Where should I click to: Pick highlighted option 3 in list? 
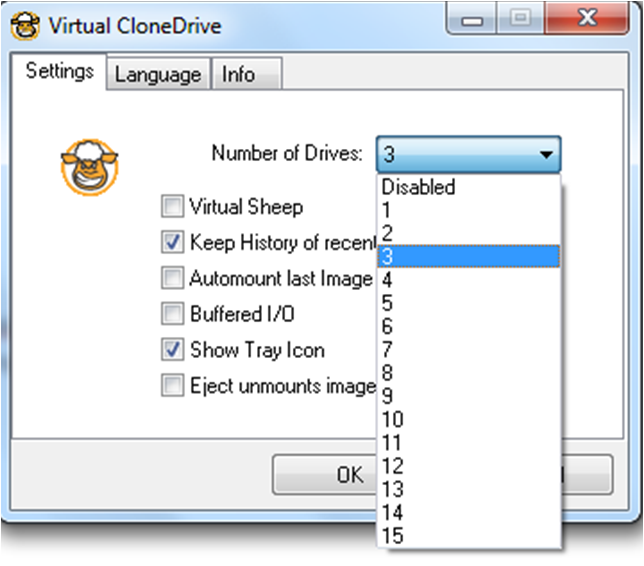[x=469, y=257]
